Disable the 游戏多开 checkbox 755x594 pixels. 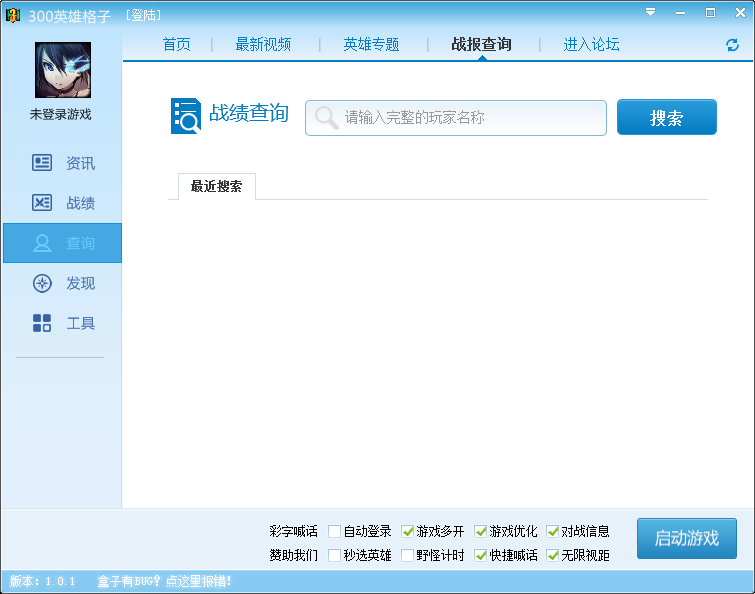408,532
